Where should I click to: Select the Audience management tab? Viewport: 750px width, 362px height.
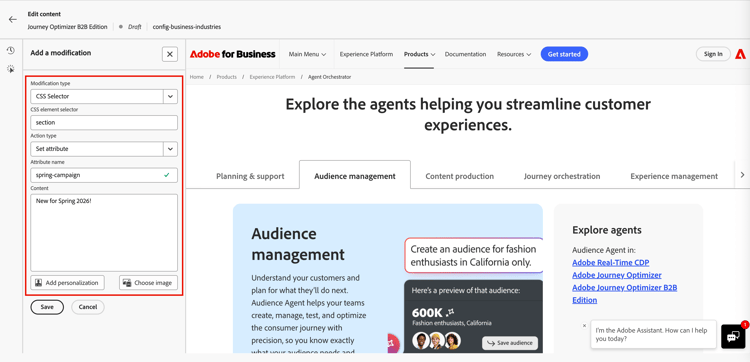tap(355, 176)
